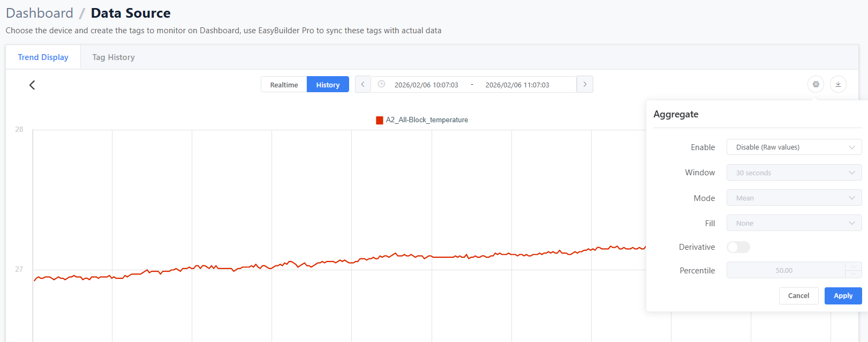868x342 pixels.
Task: Click the download data icon
Action: pos(838,84)
